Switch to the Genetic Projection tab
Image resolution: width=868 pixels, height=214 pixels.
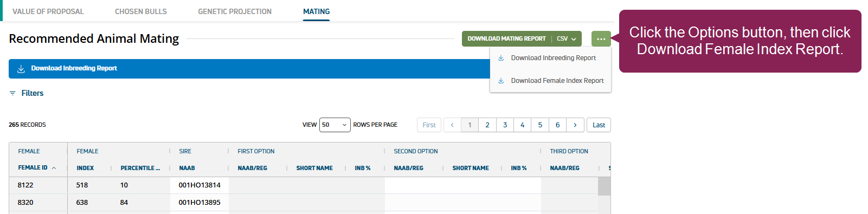point(235,11)
